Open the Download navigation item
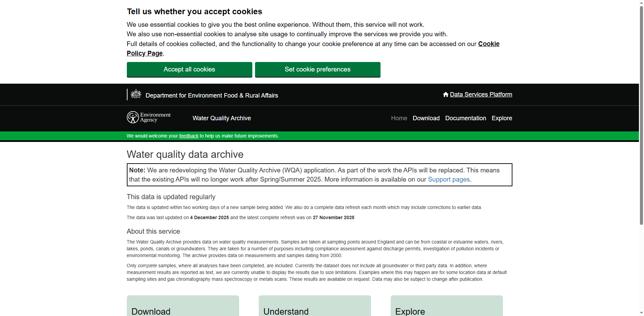 426,118
